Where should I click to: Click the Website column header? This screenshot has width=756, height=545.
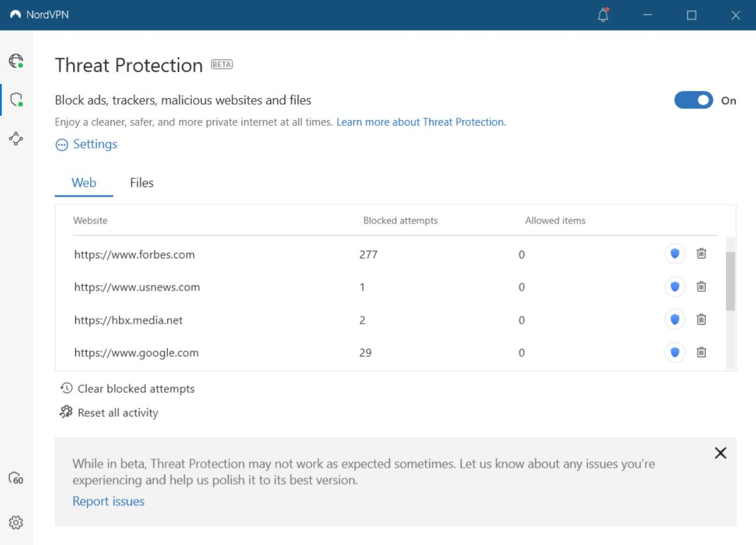90,221
